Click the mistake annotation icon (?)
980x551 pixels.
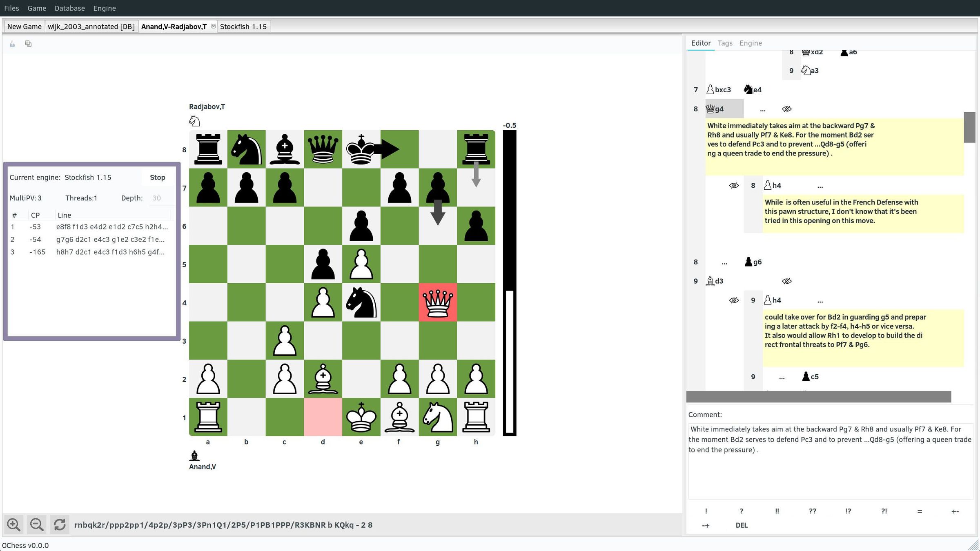click(740, 511)
